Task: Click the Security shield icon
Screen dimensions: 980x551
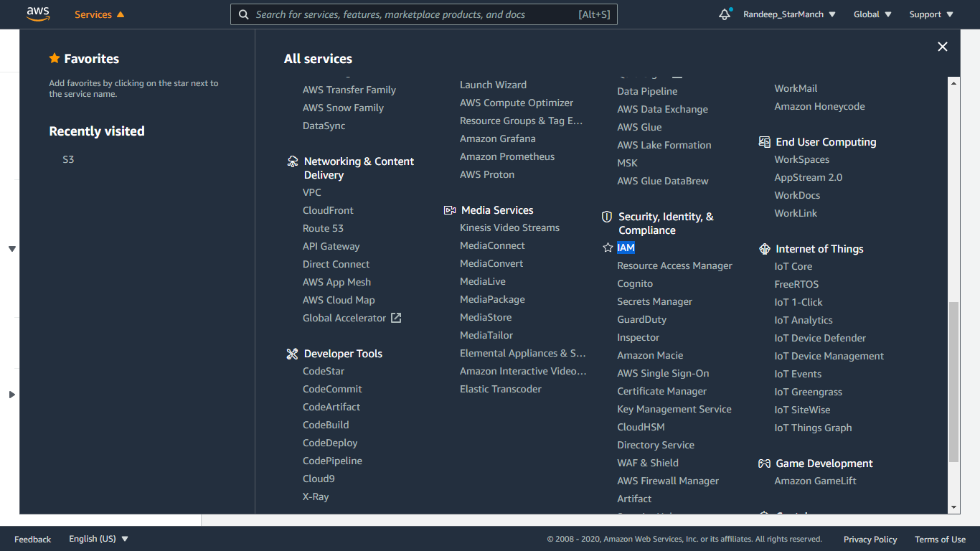Action: pyautogui.click(x=607, y=217)
